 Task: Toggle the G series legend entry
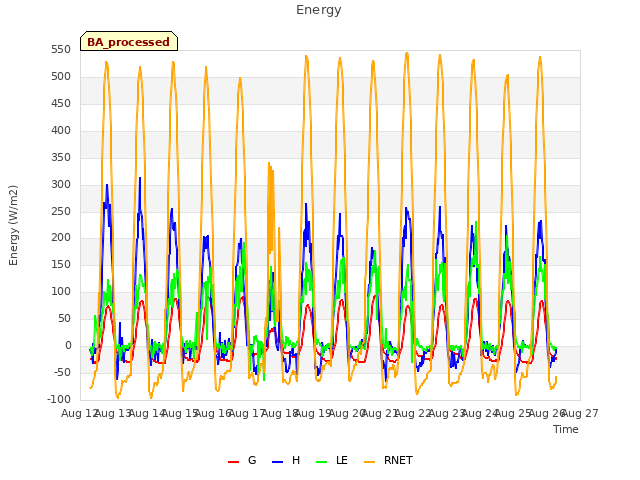pos(242,460)
